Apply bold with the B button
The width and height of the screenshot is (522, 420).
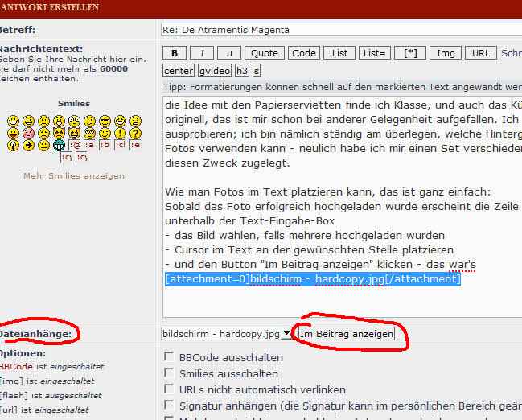click(175, 53)
